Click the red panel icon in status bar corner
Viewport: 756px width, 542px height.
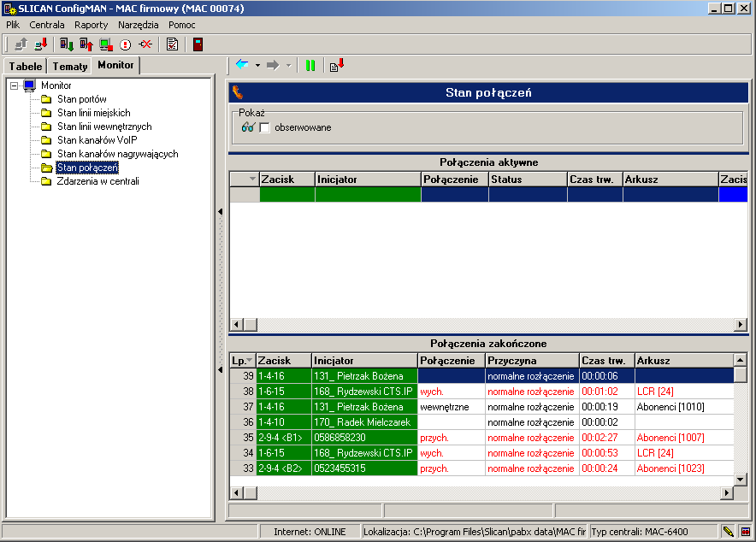tap(746, 532)
